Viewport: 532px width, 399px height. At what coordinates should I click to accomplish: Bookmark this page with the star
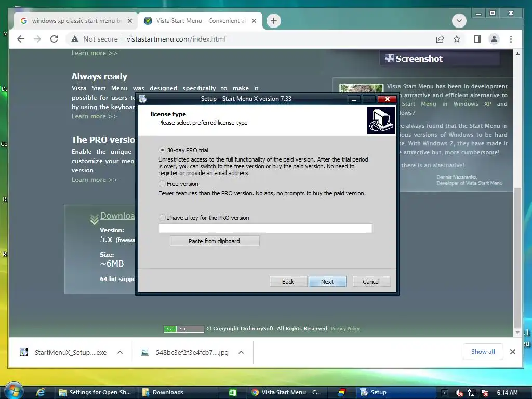[x=457, y=39]
